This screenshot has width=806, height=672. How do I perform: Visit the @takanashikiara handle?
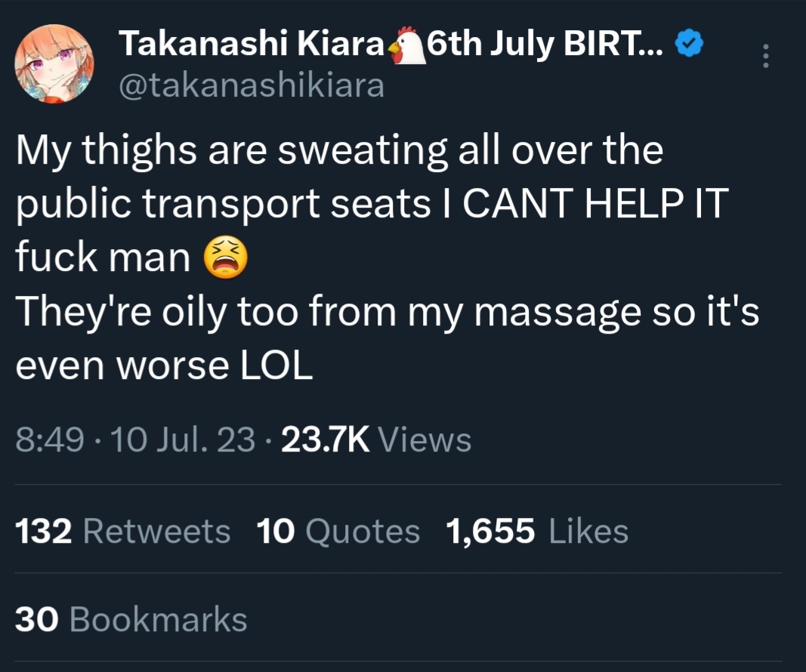(x=252, y=85)
